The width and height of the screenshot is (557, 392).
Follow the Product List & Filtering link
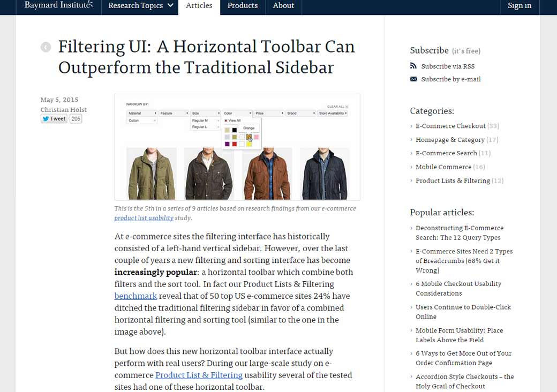tap(198, 375)
